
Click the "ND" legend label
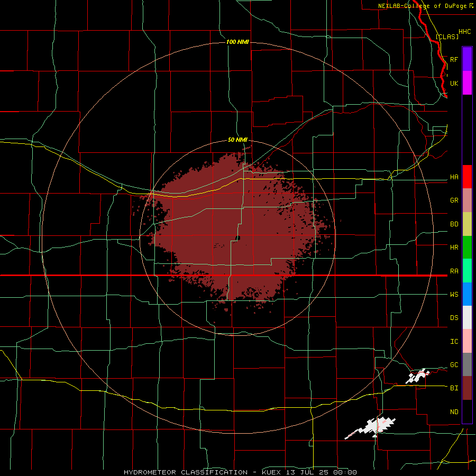pos(454,412)
